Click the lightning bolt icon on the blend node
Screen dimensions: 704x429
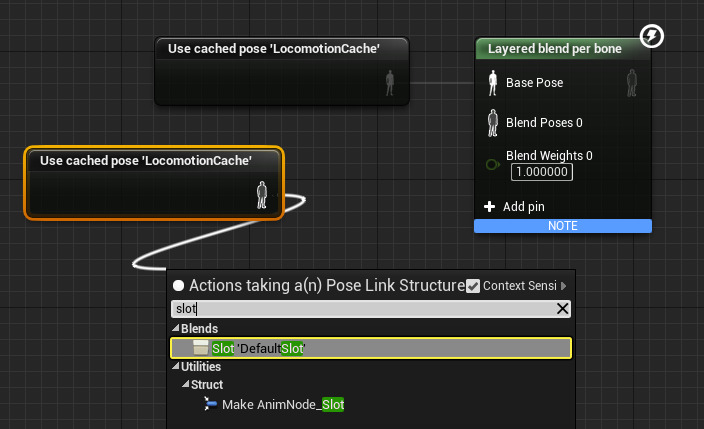tap(651, 38)
